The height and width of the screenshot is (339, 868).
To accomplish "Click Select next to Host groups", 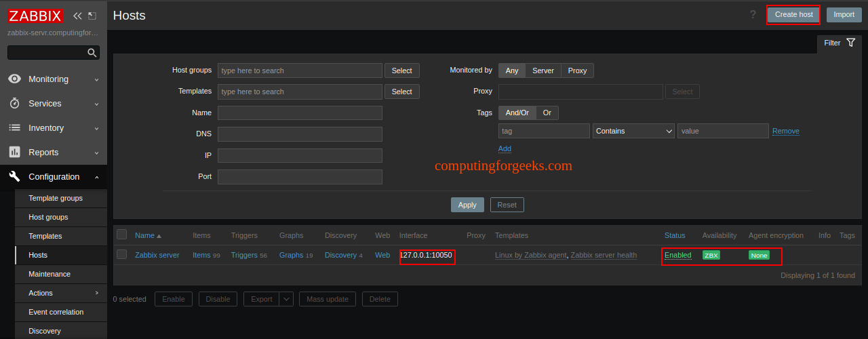I will (402, 71).
